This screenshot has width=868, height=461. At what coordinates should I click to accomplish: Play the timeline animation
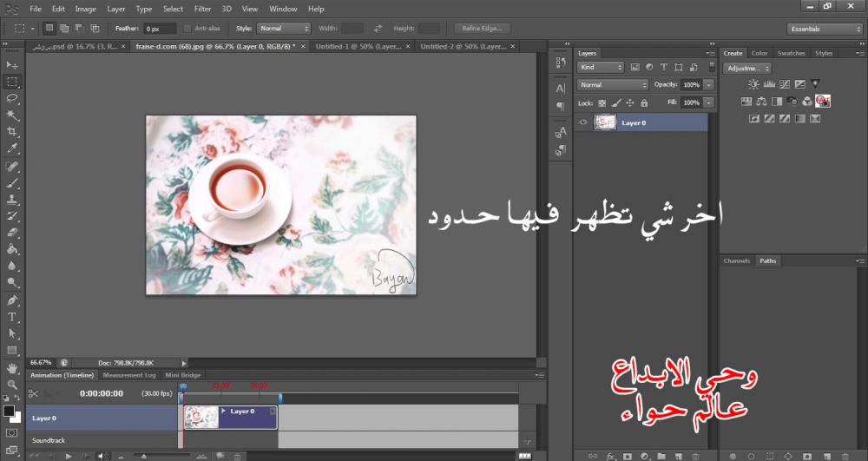pyautogui.click(x=68, y=456)
